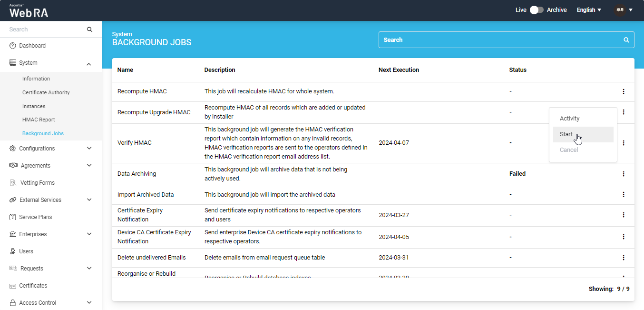Click magnifier icon in Background Jobs search
The image size is (644, 310).
(x=626, y=40)
